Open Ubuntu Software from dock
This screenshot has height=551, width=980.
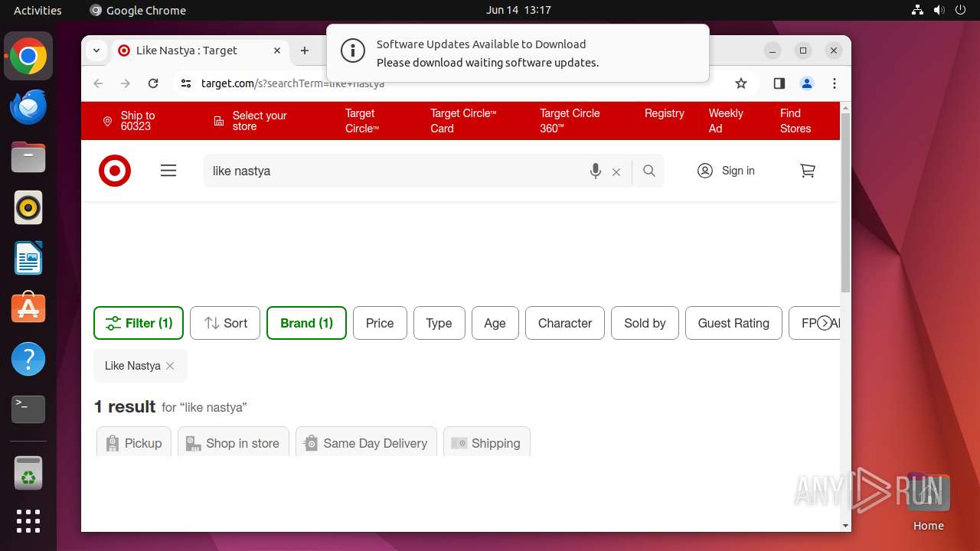click(28, 308)
